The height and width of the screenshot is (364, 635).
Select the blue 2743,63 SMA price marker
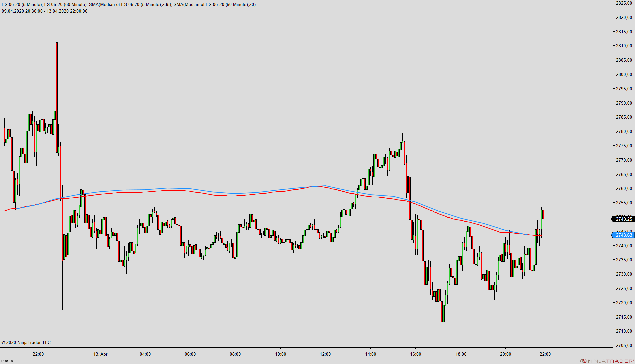(x=623, y=235)
